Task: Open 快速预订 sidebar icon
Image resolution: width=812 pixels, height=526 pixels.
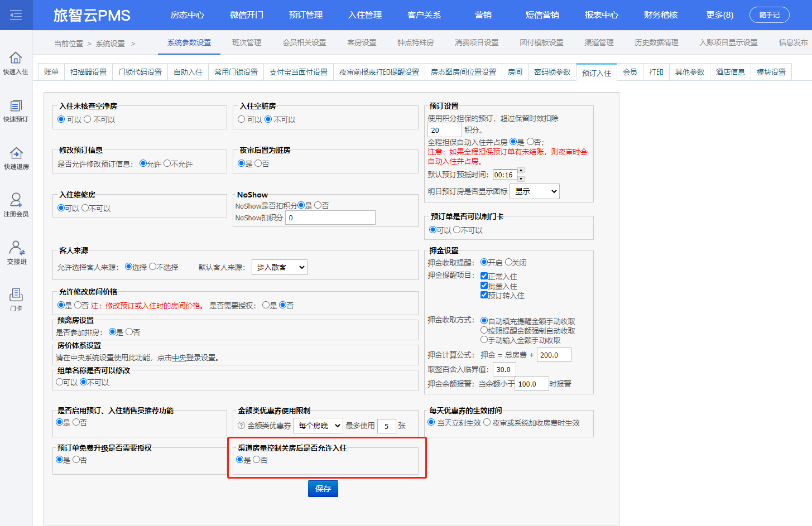Action: click(16, 105)
